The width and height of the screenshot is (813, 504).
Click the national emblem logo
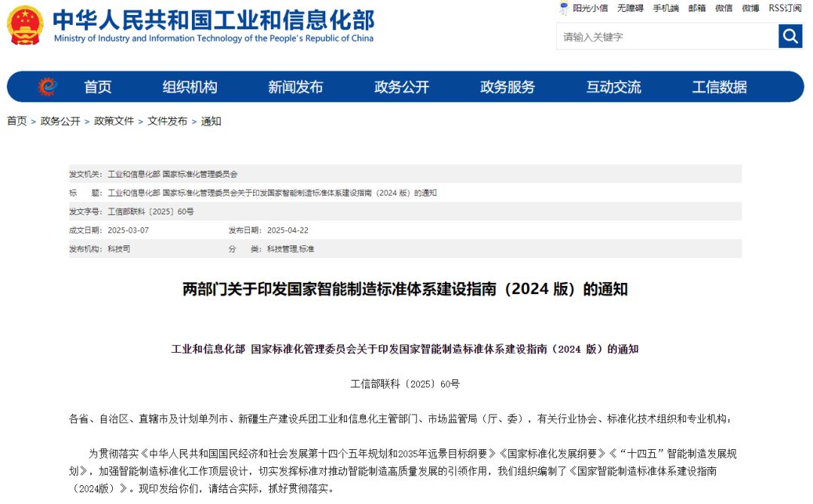24,25
